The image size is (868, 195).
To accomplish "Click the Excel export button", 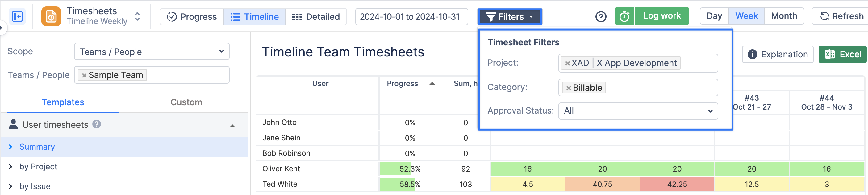I will [x=842, y=55].
